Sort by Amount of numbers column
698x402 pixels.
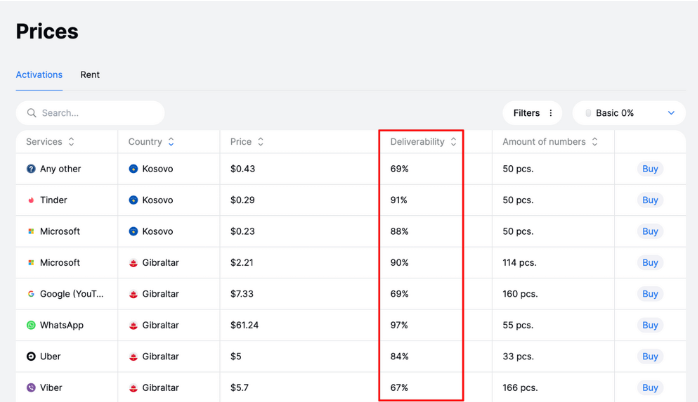pyautogui.click(x=595, y=142)
